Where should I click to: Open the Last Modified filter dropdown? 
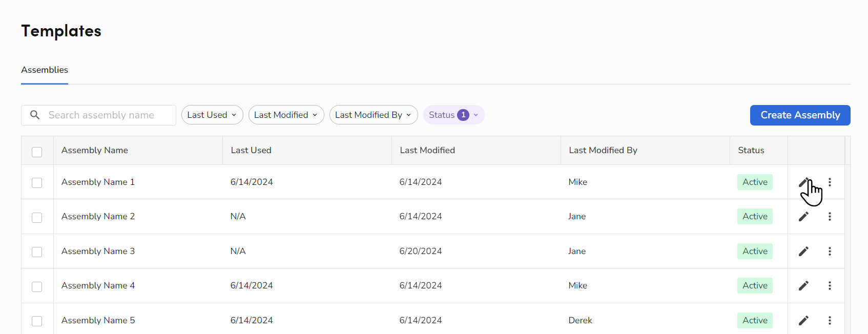pyautogui.click(x=286, y=115)
